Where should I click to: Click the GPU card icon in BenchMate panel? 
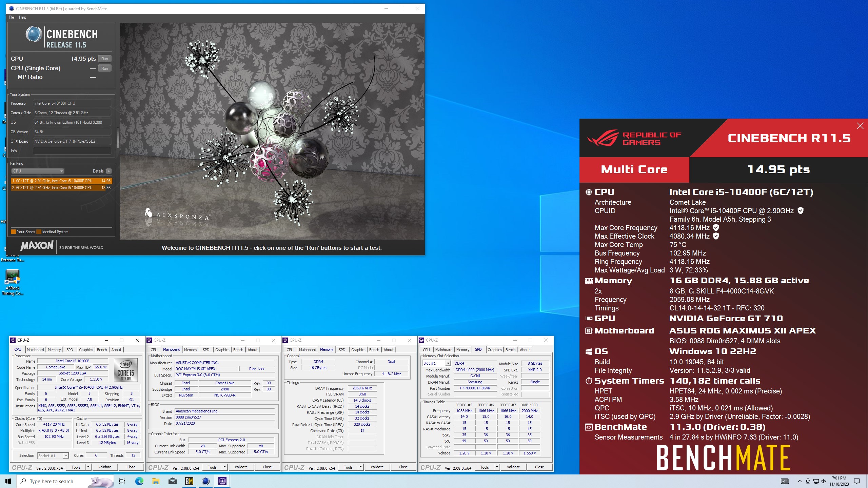tap(589, 319)
